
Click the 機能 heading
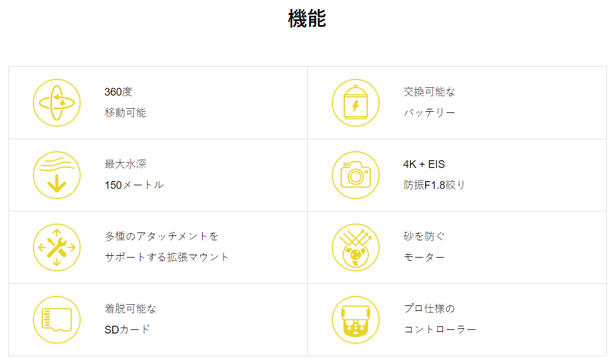307,19
